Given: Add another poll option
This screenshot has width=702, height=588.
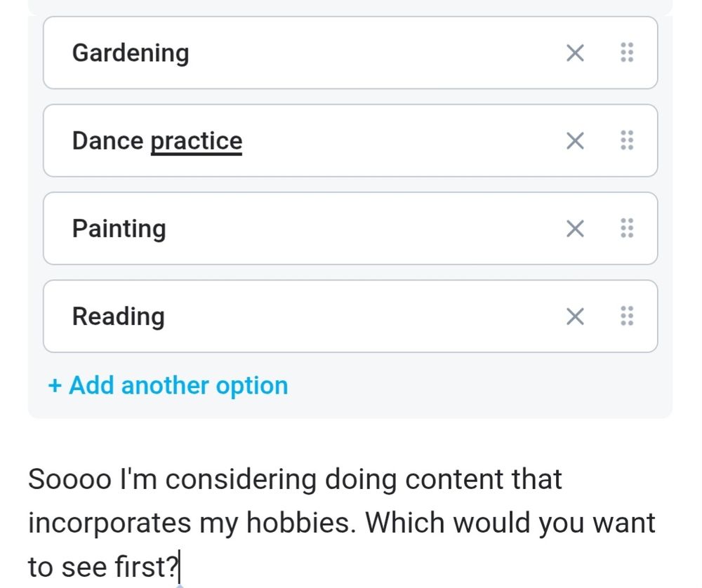Looking at the screenshot, I should coord(166,385).
